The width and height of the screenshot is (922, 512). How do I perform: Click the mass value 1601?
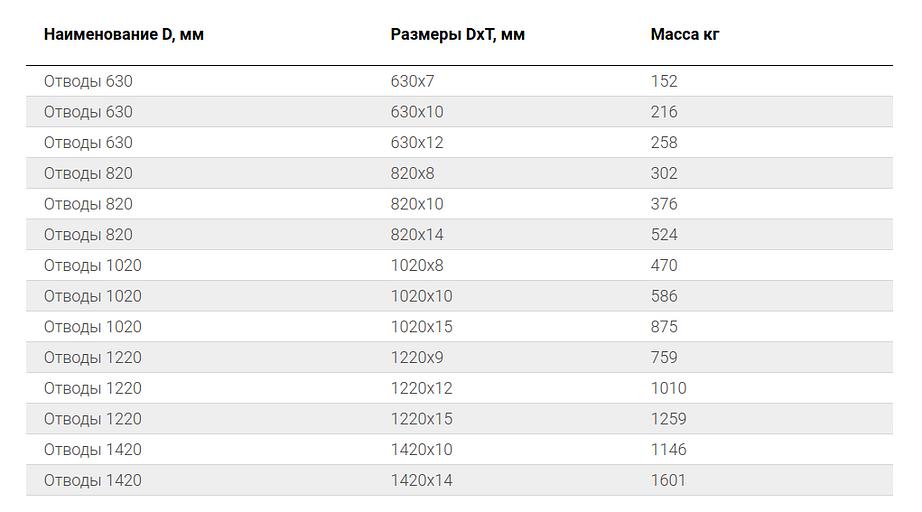click(x=668, y=481)
